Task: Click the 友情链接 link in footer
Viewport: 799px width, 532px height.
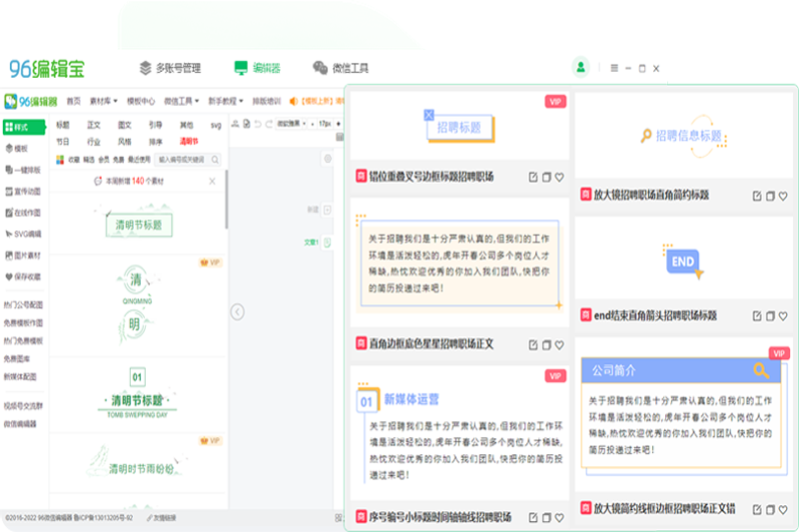Action: click(181, 518)
